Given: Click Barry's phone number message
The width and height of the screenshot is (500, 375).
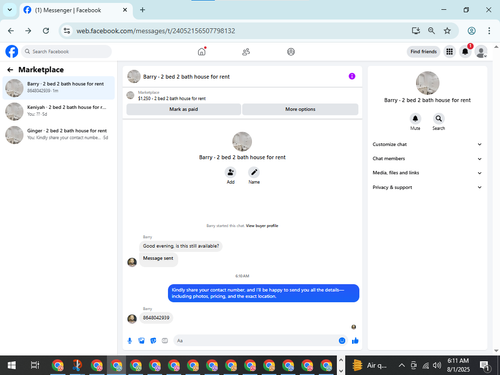Looking at the screenshot, I should (x=156, y=318).
